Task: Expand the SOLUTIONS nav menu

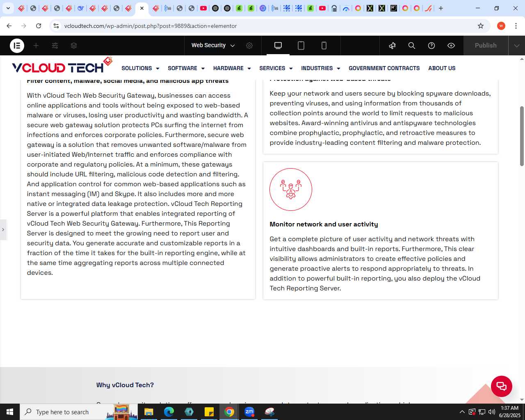Action: (x=140, y=68)
